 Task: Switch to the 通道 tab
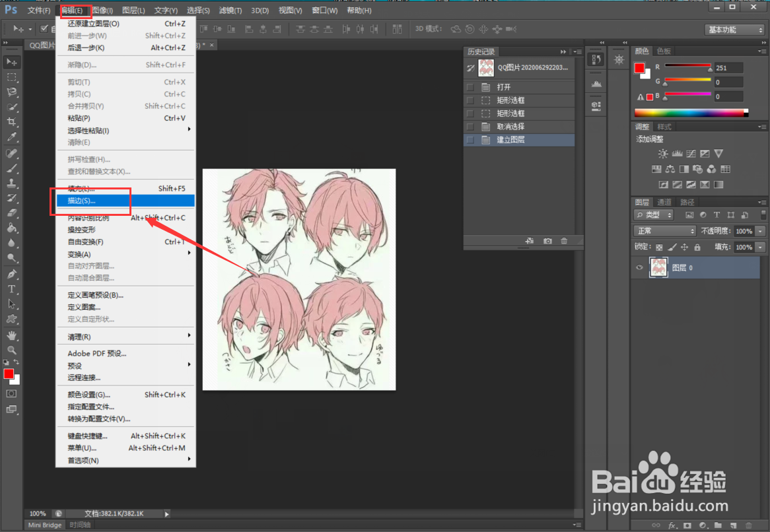point(664,202)
